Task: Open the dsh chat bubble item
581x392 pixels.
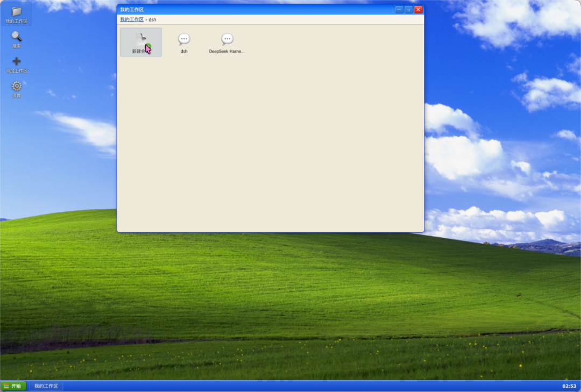Action: tap(184, 43)
